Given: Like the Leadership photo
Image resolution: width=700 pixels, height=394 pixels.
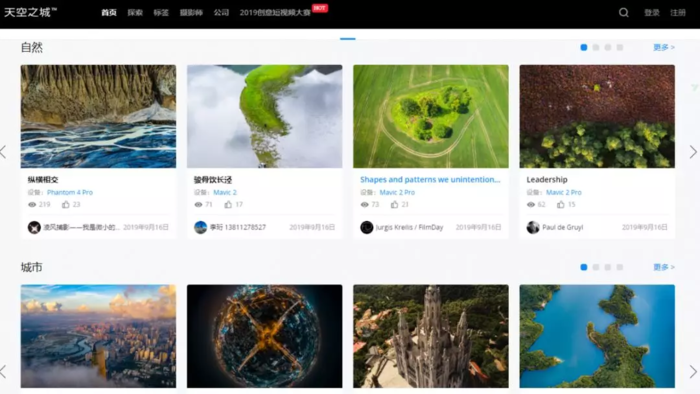Looking at the screenshot, I should click(561, 204).
